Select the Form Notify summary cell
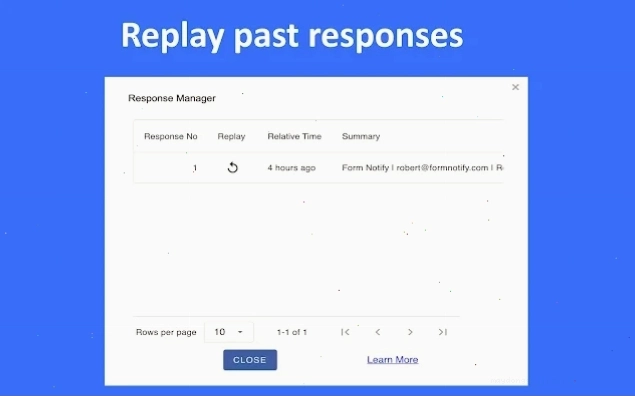Image resolution: width=635 pixels, height=397 pixels. [x=422, y=168]
